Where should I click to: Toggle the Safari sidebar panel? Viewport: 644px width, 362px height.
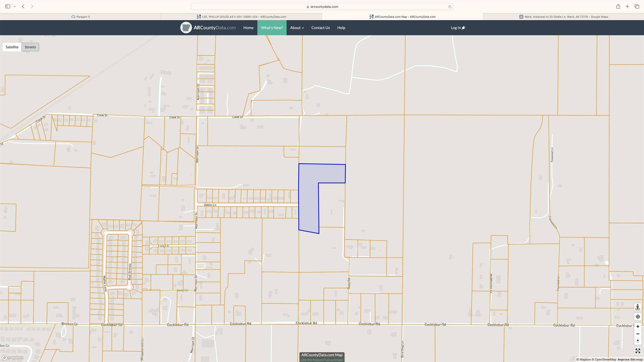point(8,6)
